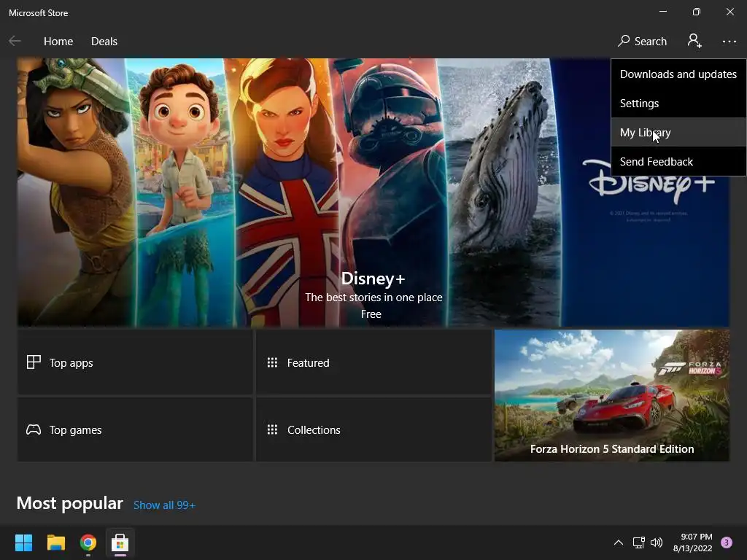747x560 pixels.
Task: Open Google Chrome from the taskbar
Action: point(88,542)
